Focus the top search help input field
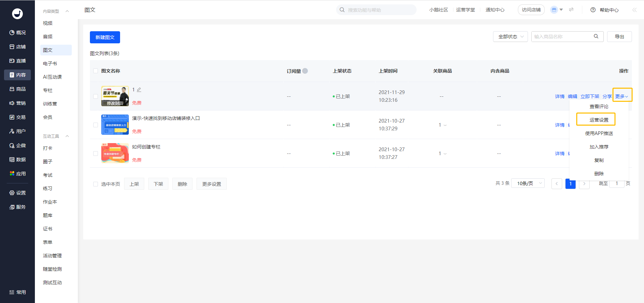This screenshot has width=644, height=303. coord(379,10)
